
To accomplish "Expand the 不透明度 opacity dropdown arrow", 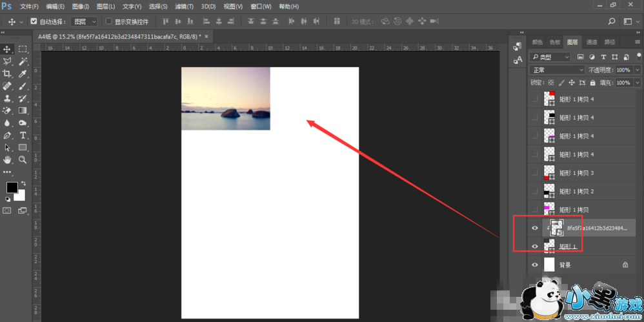I will point(638,70).
